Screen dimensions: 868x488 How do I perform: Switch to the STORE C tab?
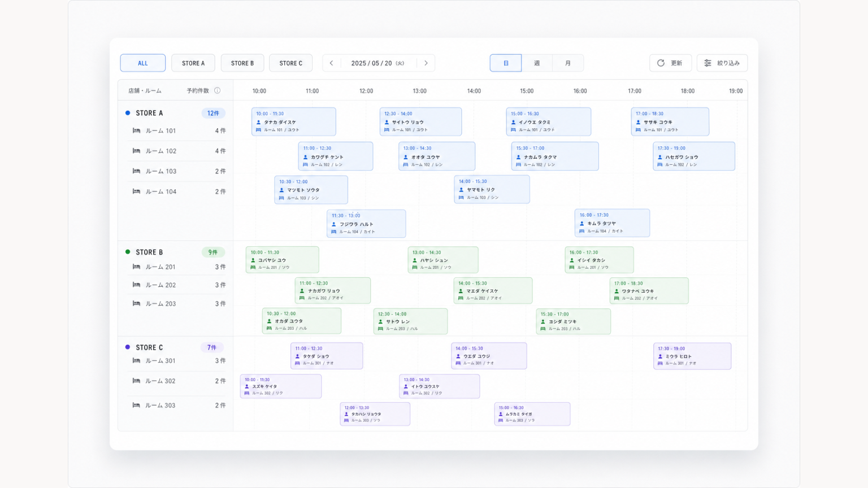click(x=291, y=63)
